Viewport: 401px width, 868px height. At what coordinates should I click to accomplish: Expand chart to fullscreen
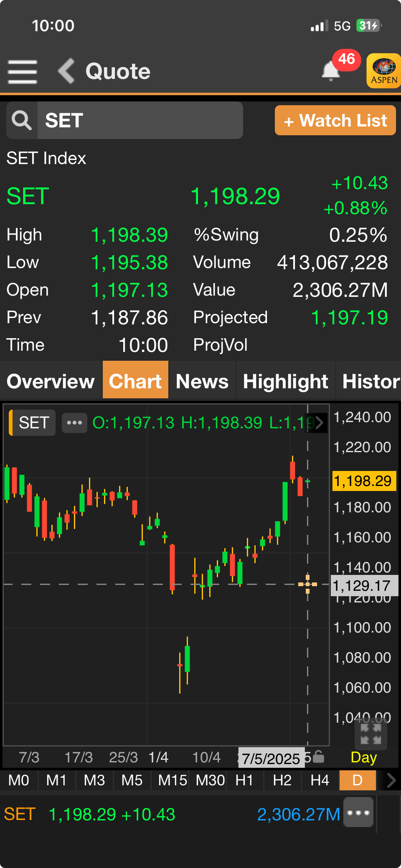coord(371,734)
